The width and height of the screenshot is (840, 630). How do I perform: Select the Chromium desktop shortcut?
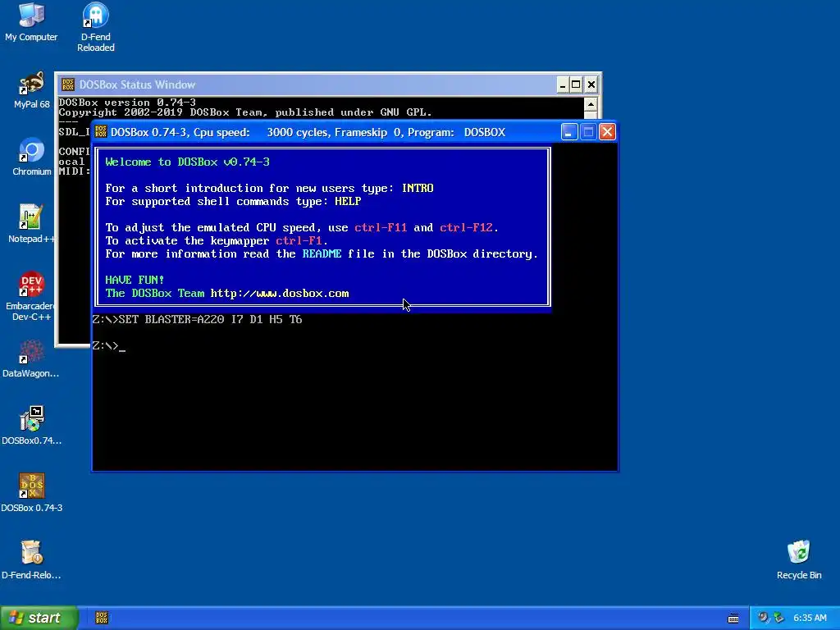click(32, 157)
